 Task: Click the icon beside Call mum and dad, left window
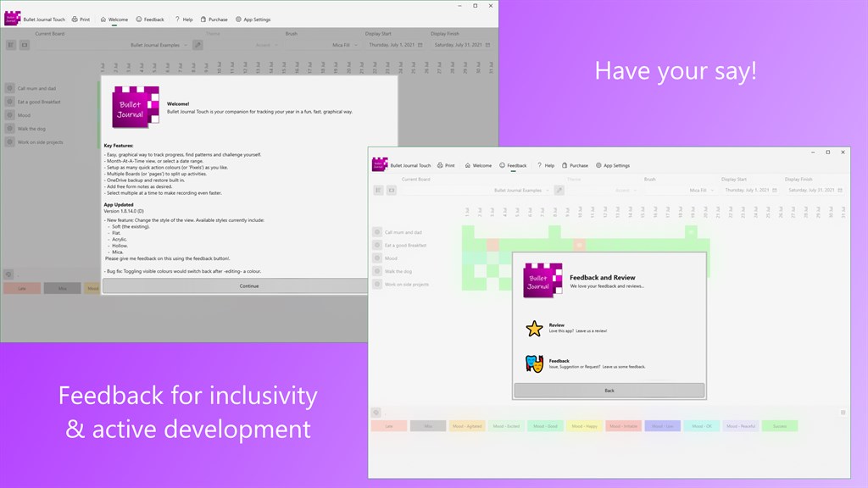pyautogui.click(x=10, y=88)
